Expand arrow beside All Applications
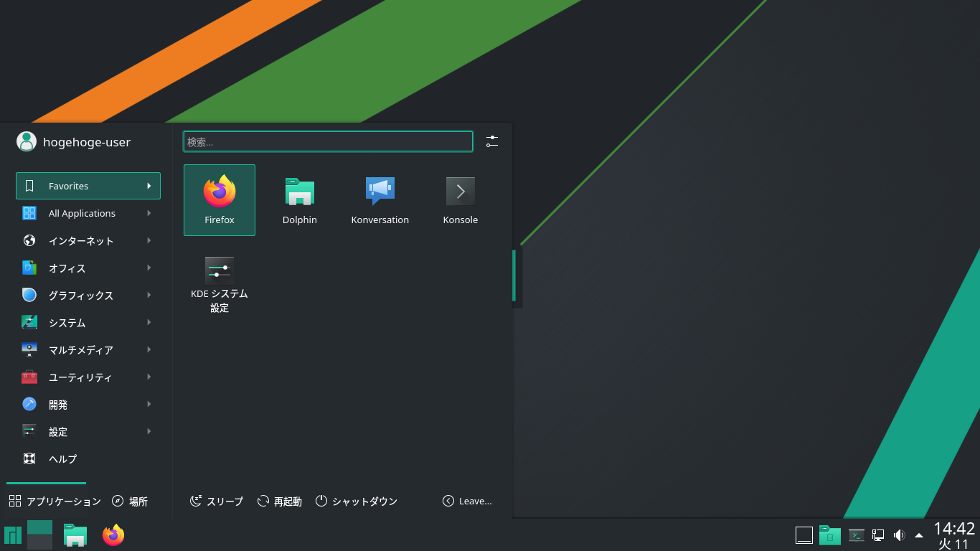The height and width of the screenshot is (551, 980). pyautogui.click(x=149, y=213)
